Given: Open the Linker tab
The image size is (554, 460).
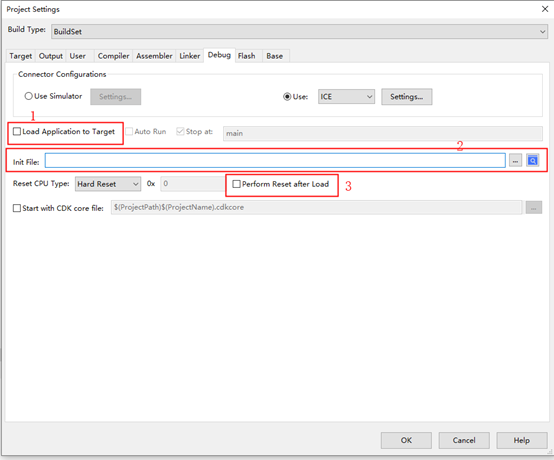Looking at the screenshot, I should (x=190, y=56).
